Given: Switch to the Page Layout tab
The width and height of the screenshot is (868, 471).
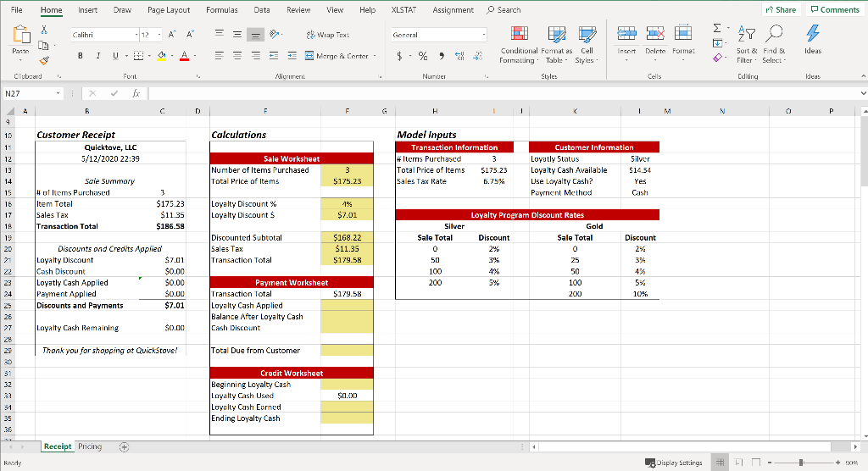Looking at the screenshot, I should [x=169, y=10].
